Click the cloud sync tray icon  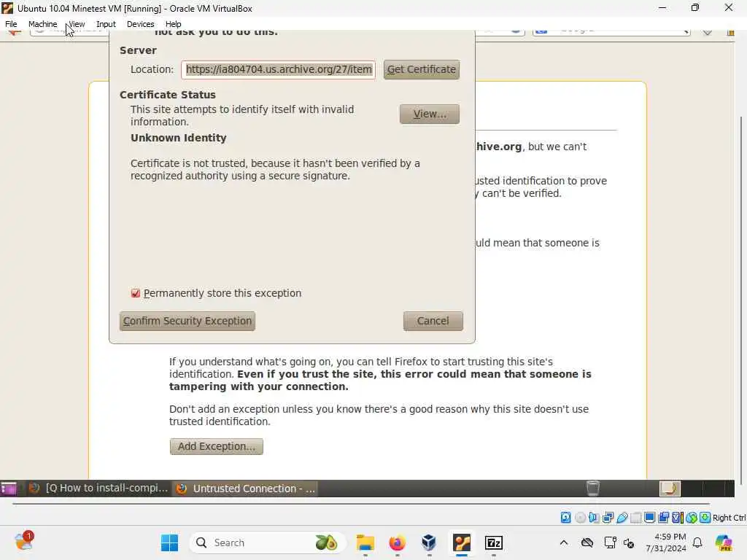tap(587, 542)
